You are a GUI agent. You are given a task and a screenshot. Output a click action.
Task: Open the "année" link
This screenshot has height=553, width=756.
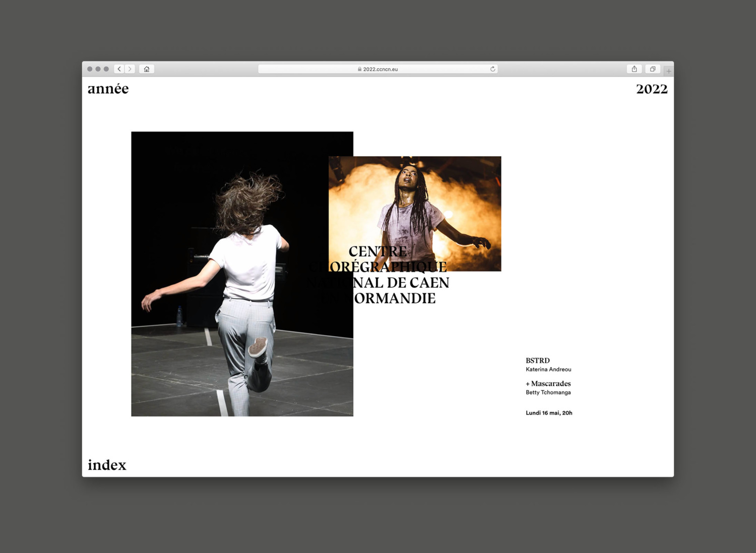coord(108,89)
